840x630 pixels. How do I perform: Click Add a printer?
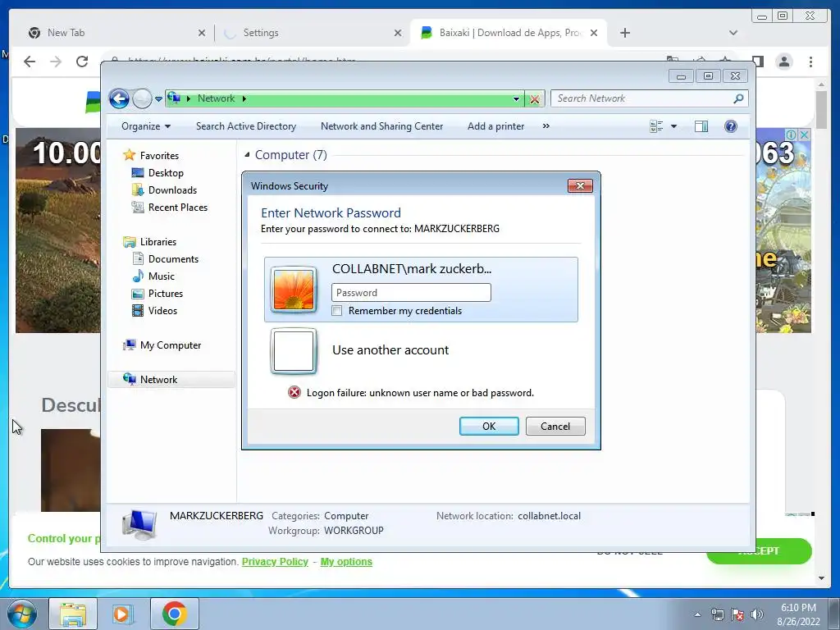coord(496,126)
